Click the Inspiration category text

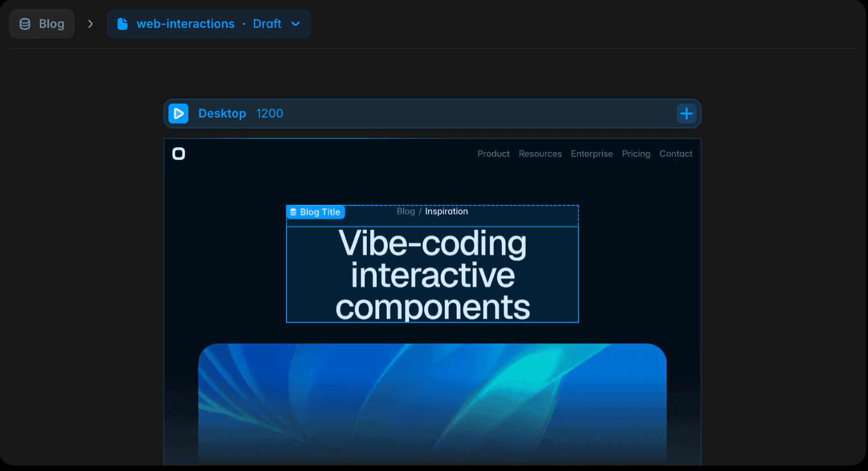(446, 211)
